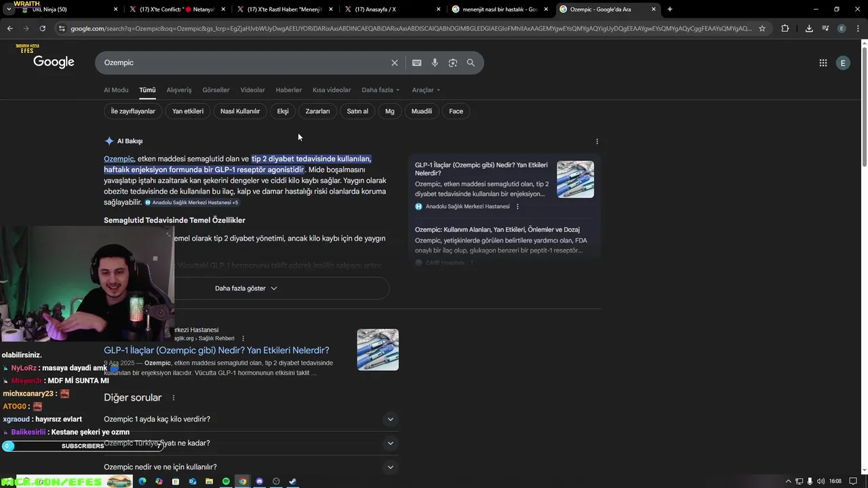Screen dimensions: 868x488
Task: Switch to the URL Ninja (50) browser tab
Action: point(62,9)
